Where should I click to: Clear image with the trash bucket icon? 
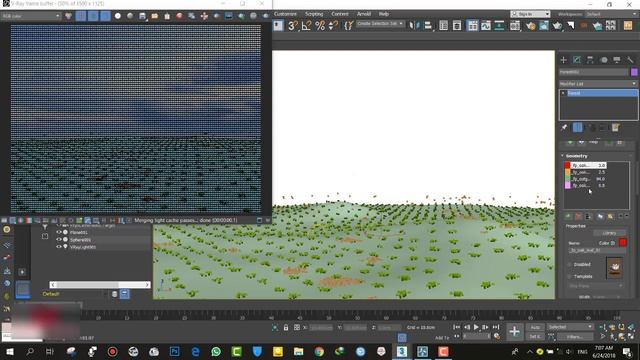tap(167, 16)
